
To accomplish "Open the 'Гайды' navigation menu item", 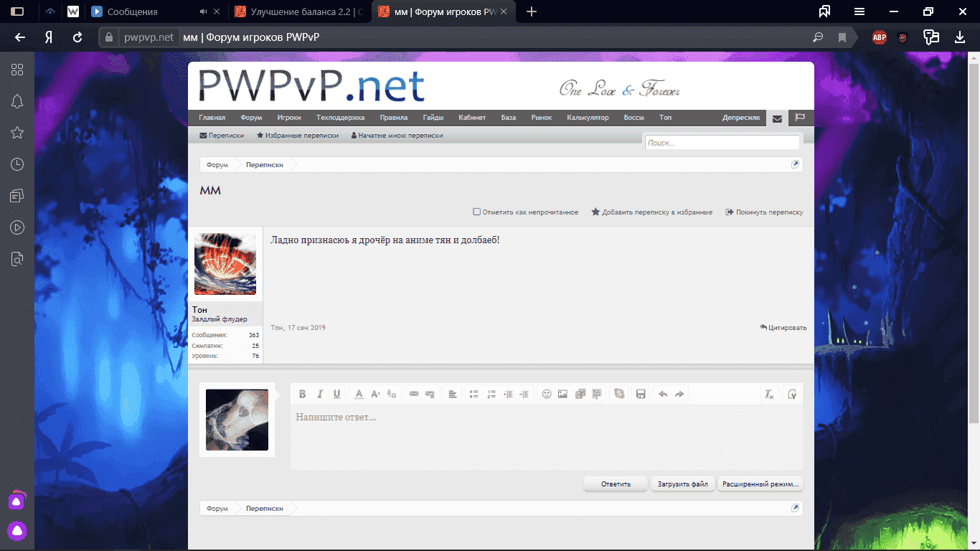I will coord(433,118).
